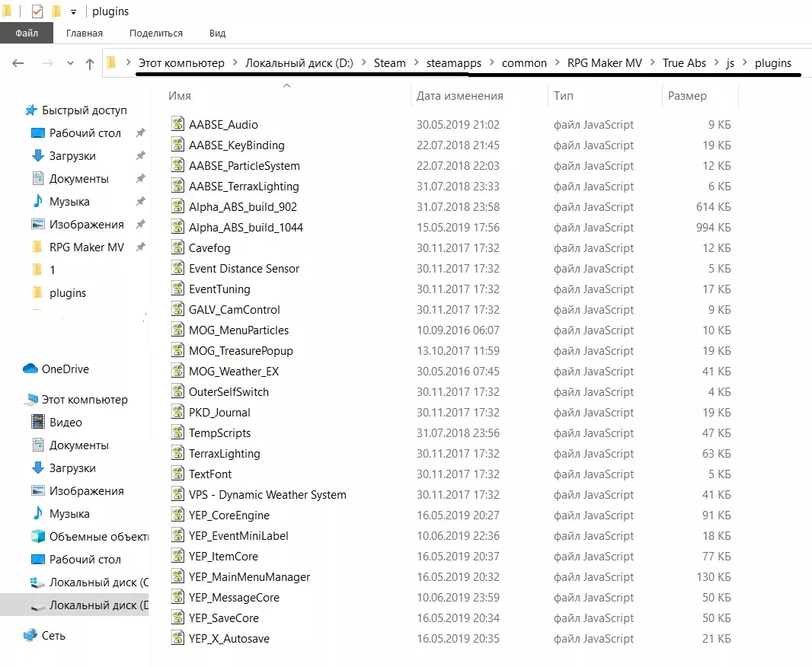Select the OuterSelfSwitch file name
812x667 pixels.
(229, 391)
